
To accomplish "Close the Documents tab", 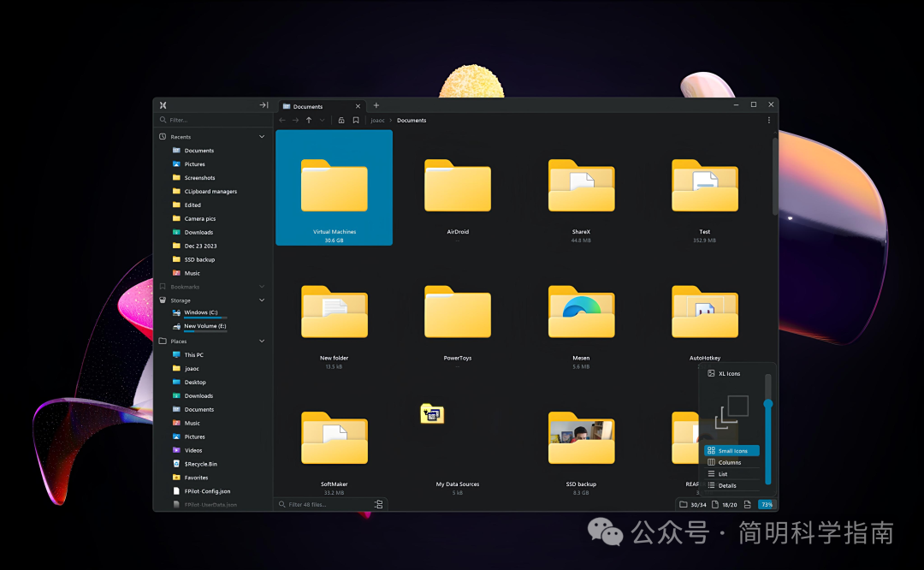I will pyautogui.click(x=358, y=106).
